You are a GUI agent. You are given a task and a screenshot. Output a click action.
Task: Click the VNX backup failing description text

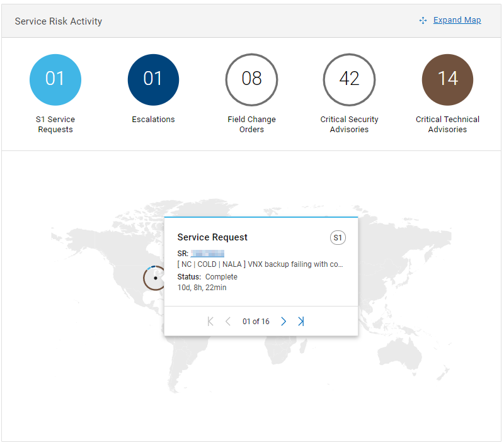(260, 264)
